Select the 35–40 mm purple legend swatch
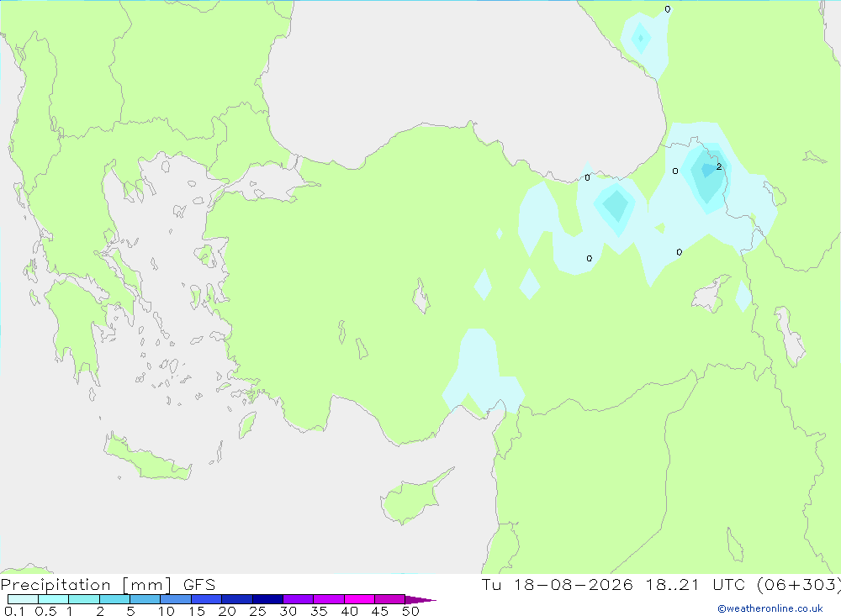This screenshot has height=616, width=841. pos(329,599)
